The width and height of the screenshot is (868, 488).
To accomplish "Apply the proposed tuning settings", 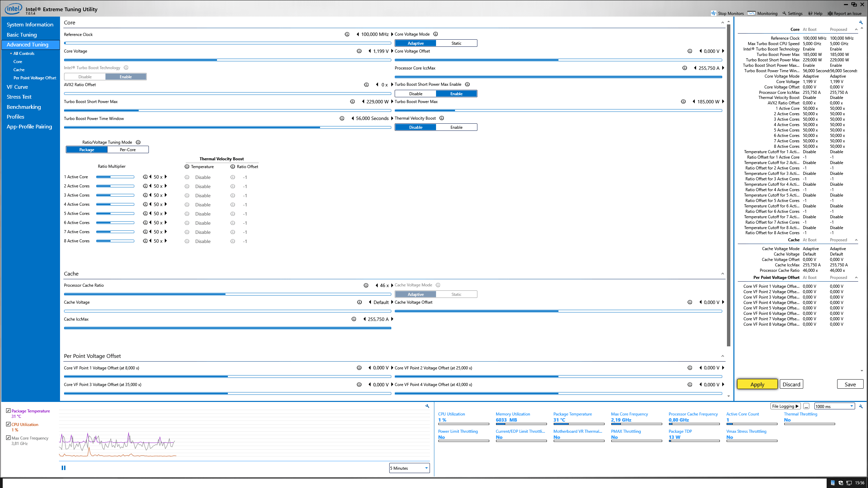I will (757, 384).
